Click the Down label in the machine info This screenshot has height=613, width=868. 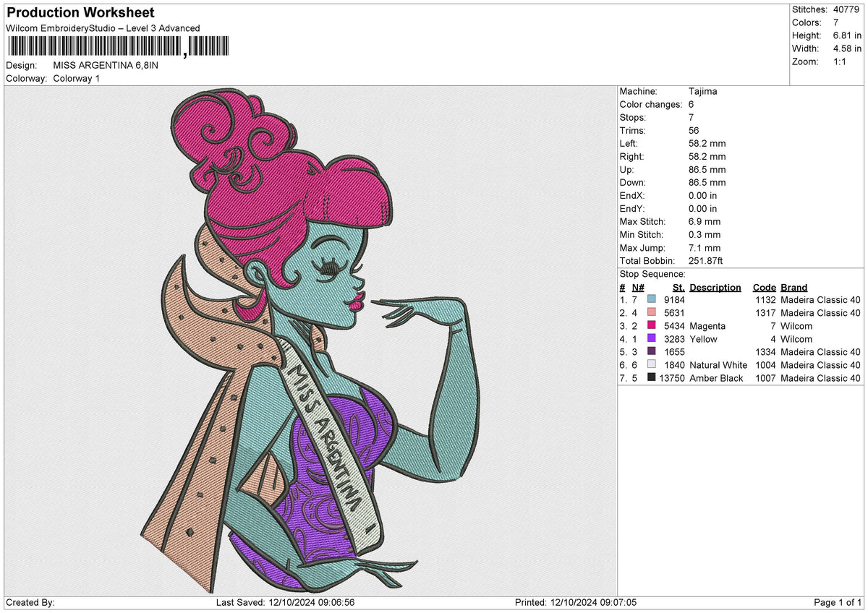[x=633, y=183]
